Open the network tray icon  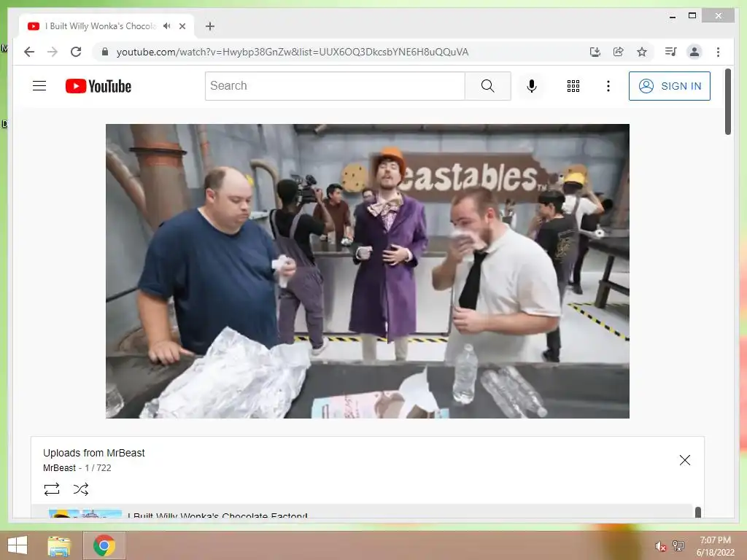678,545
